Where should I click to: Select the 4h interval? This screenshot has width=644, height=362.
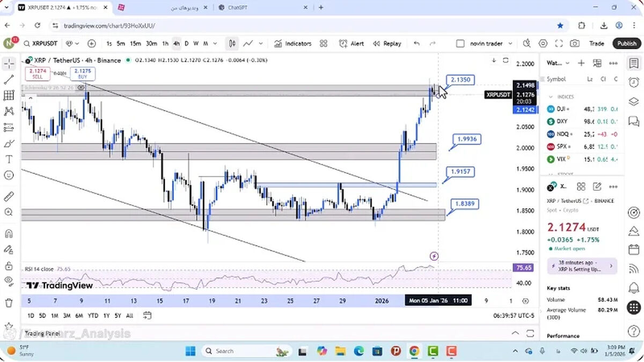tap(177, 43)
